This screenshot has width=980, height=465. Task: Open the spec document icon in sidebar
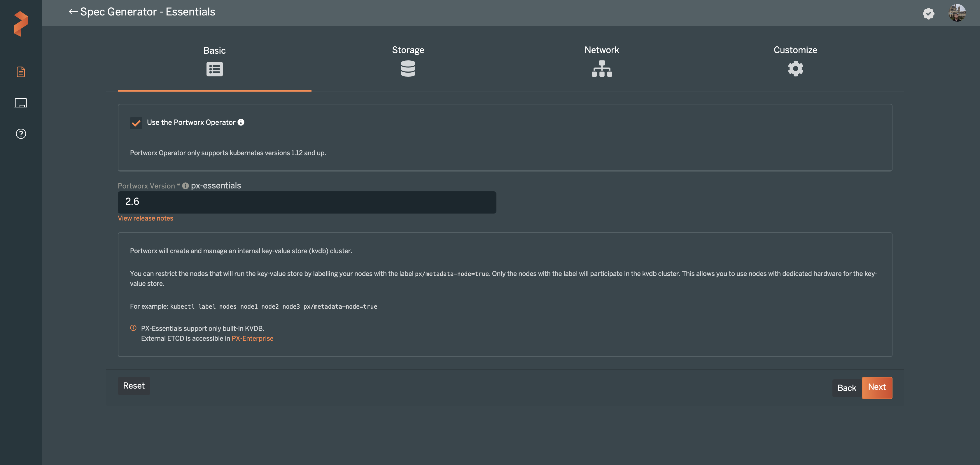coord(21,72)
